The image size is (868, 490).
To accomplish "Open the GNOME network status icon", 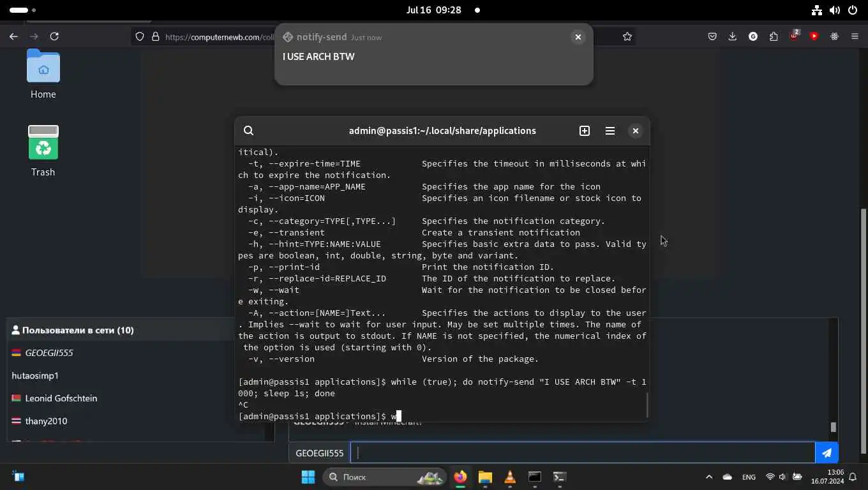I will 817,10.
